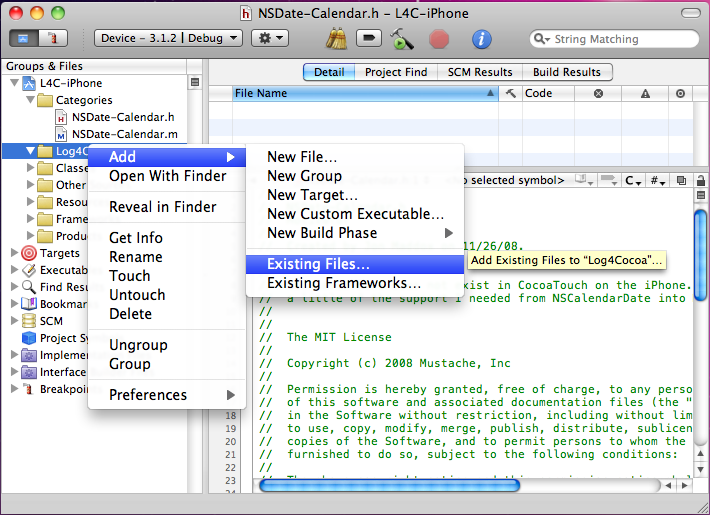Choose Reveal in Finder menu item
This screenshot has height=515, width=710.
[167, 207]
